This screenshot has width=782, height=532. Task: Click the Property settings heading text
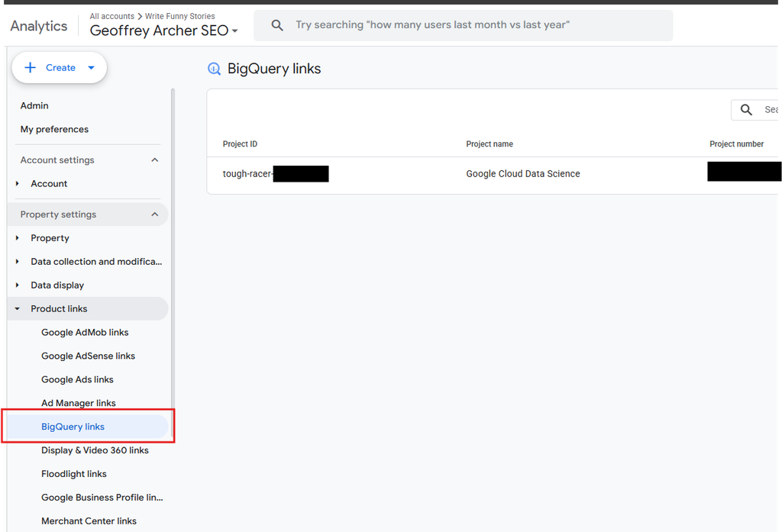(58, 214)
